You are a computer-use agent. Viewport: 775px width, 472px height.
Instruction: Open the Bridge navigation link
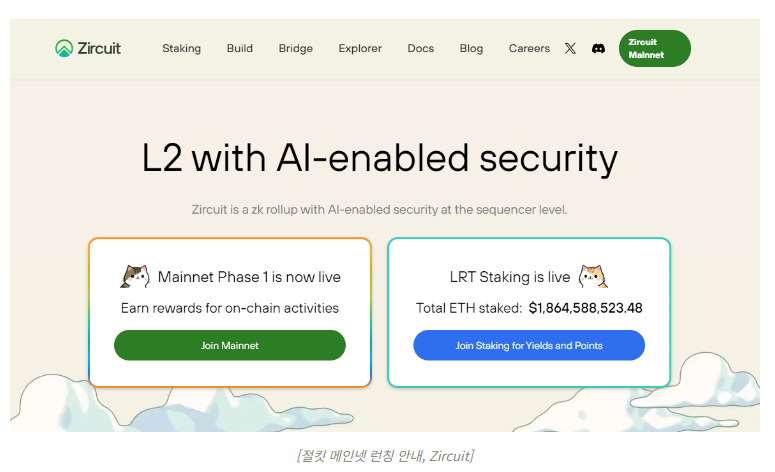(295, 48)
